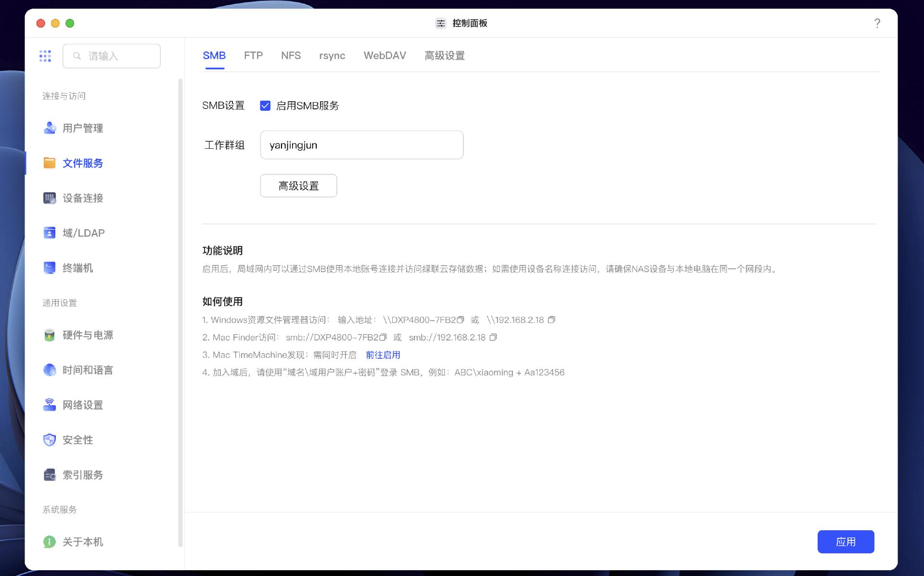Click the About This Device (关于本机) icon
Viewport: 924px width, 576px height.
(x=50, y=542)
